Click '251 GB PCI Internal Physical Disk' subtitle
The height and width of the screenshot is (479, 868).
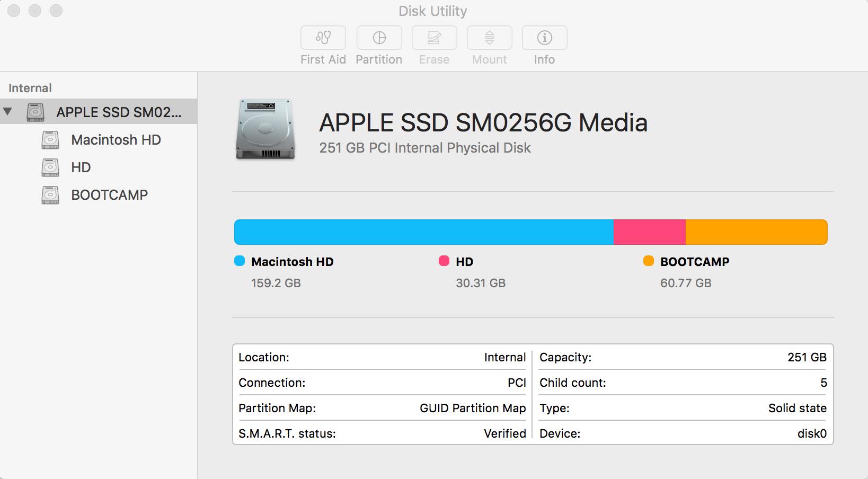coord(425,148)
